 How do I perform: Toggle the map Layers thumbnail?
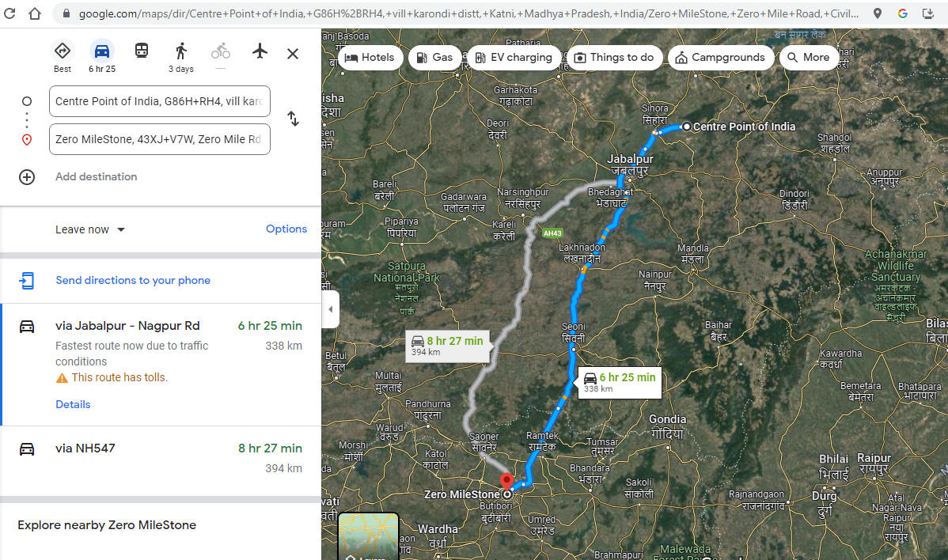369,538
